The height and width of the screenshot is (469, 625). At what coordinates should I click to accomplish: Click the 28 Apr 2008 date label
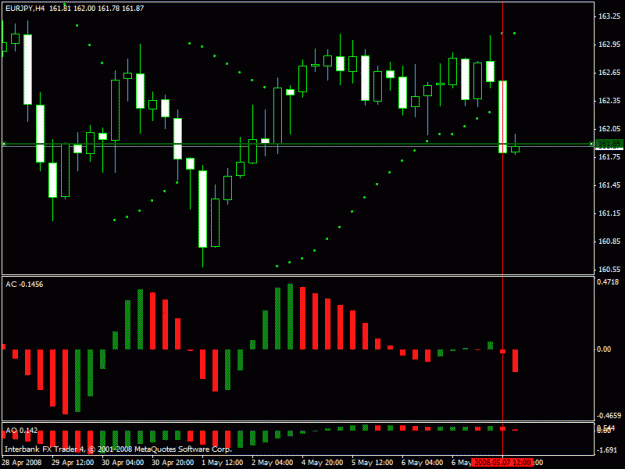pos(22,463)
